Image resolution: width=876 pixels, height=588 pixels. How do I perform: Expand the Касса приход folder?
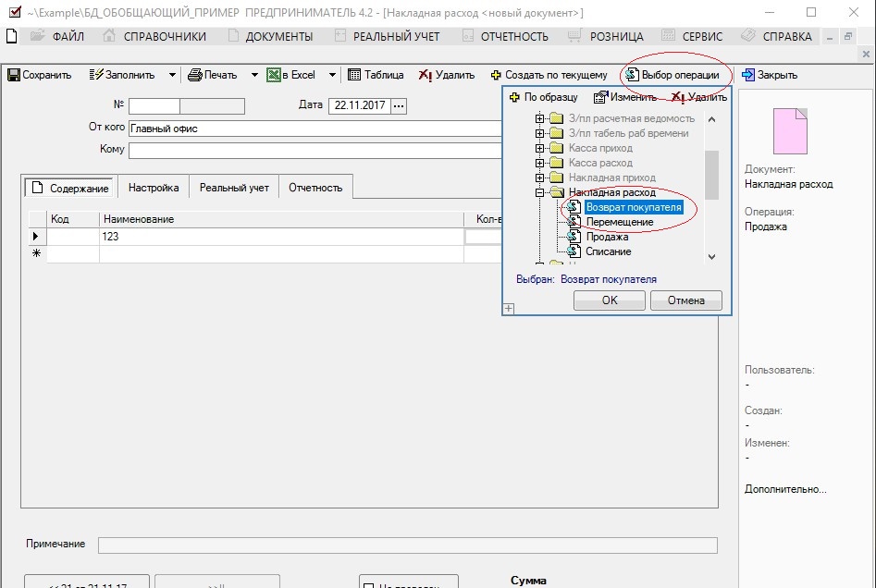539,148
